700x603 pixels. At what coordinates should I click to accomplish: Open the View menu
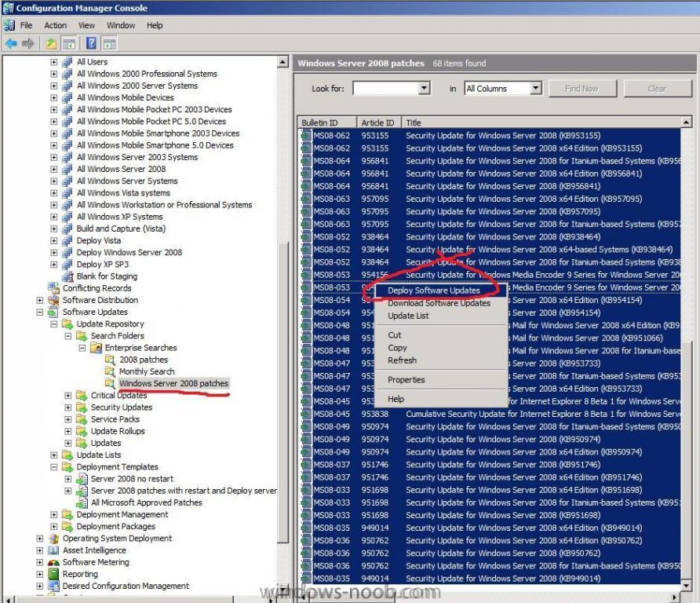(x=86, y=25)
